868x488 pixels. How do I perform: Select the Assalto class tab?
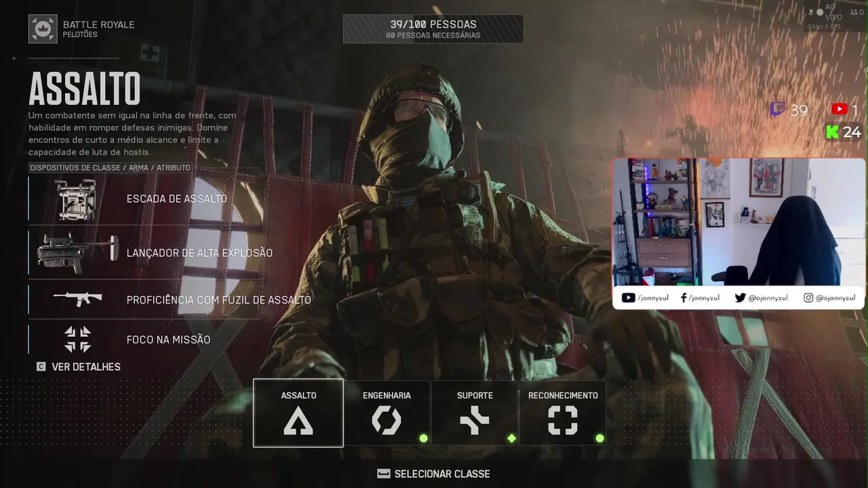(x=298, y=413)
